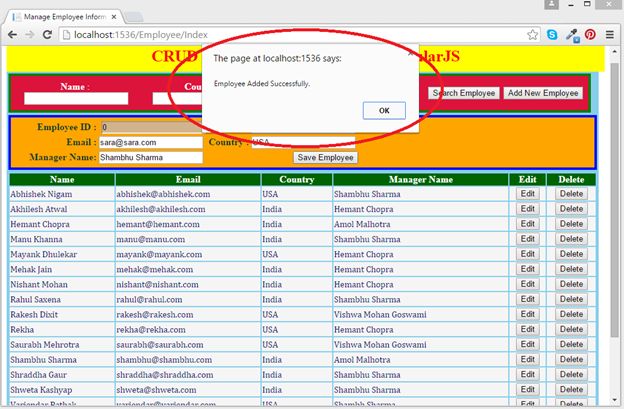The width and height of the screenshot is (624, 409).
Task: Delete the Saurabh Mehrotra row
Action: (x=571, y=345)
